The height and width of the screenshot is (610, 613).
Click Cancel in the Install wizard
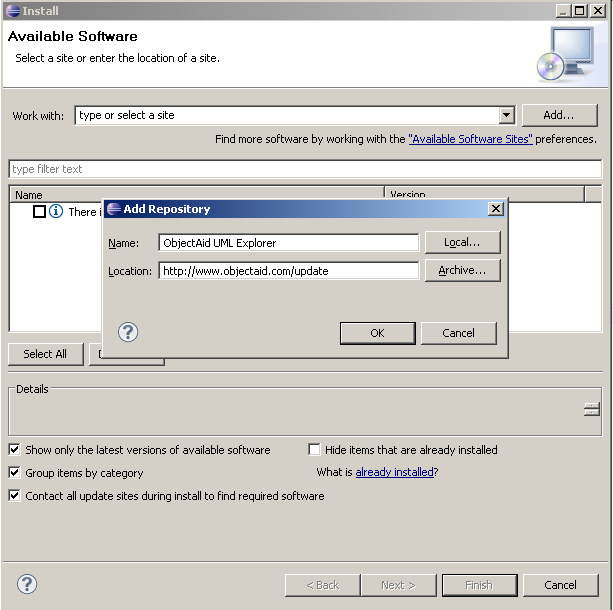[x=560, y=585]
